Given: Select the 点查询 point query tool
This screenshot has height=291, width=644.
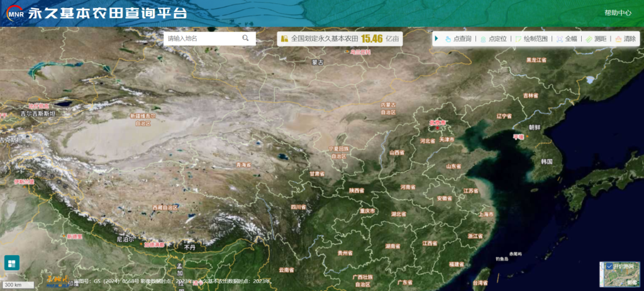Looking at the screenshot, I should click(x=458, y=39).
